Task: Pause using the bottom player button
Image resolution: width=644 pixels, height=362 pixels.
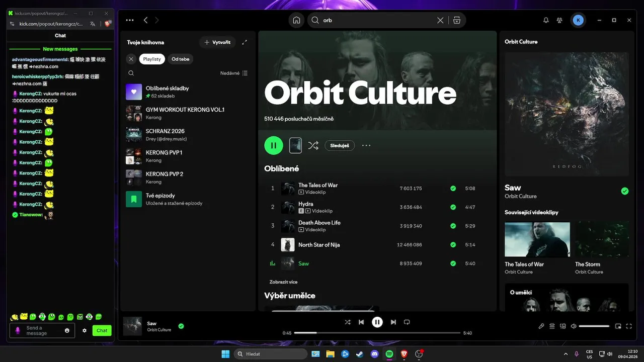Action: click(x=377, y=322)
